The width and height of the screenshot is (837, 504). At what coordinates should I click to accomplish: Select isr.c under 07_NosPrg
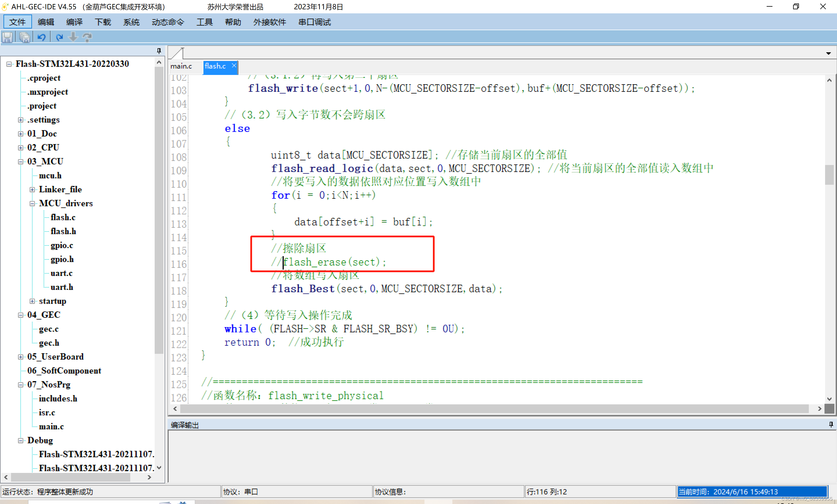pos(47,412)
